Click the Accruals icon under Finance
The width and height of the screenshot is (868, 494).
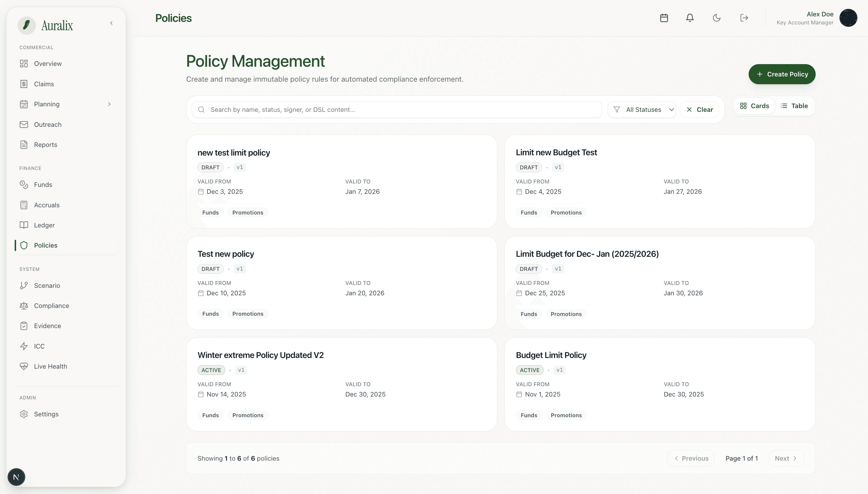pyautogui.click(x=24, y=205)
